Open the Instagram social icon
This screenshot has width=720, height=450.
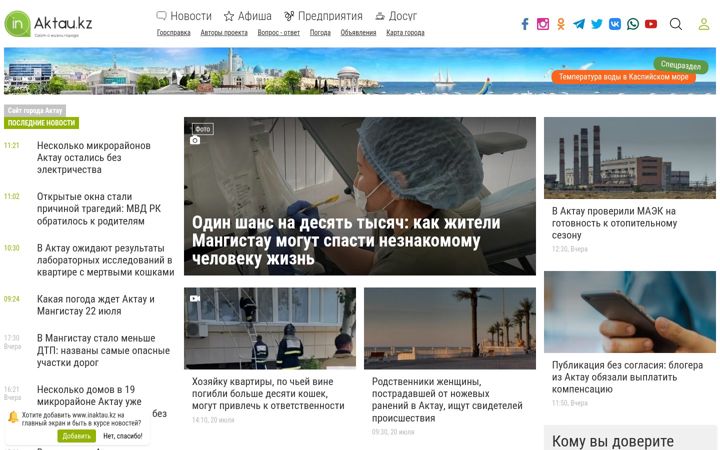click(x=543, y=24)
